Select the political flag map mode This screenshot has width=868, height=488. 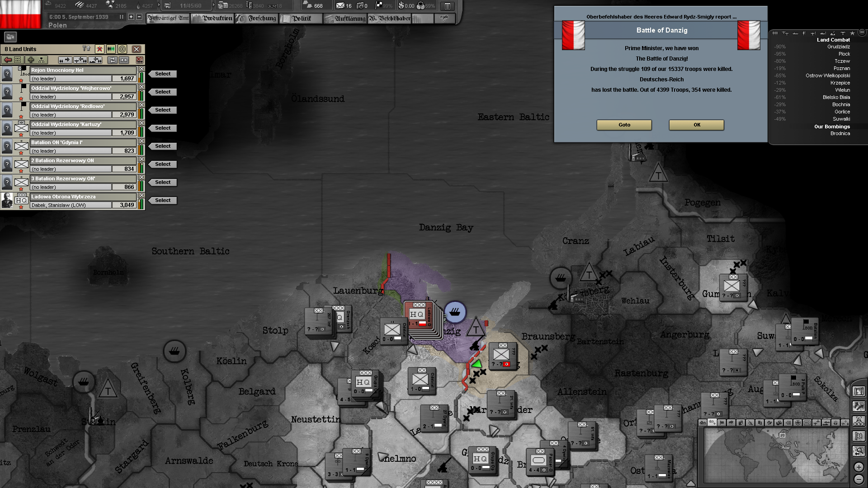coord(722,422)
